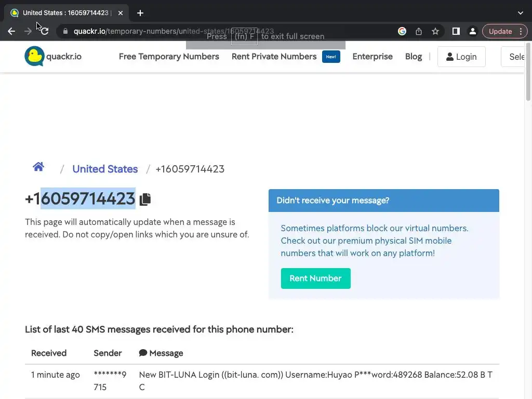Click the Sender column header
The height and width of the screenshot is (399, 532).
pyautogui.click(x=108, y=353)
